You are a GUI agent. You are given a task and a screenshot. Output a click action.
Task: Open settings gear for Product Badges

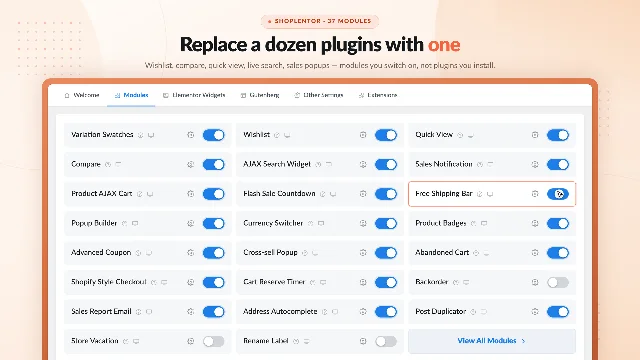(x=535, y=223)
